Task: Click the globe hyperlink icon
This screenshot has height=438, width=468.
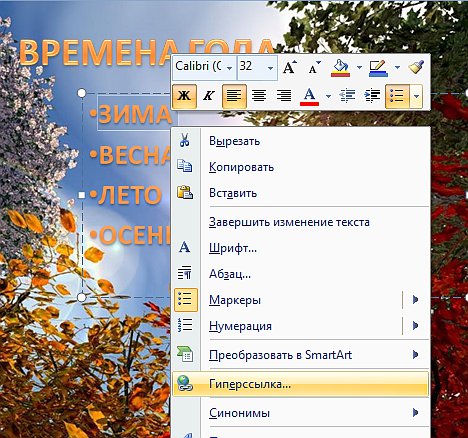Action: click(185, 383)
